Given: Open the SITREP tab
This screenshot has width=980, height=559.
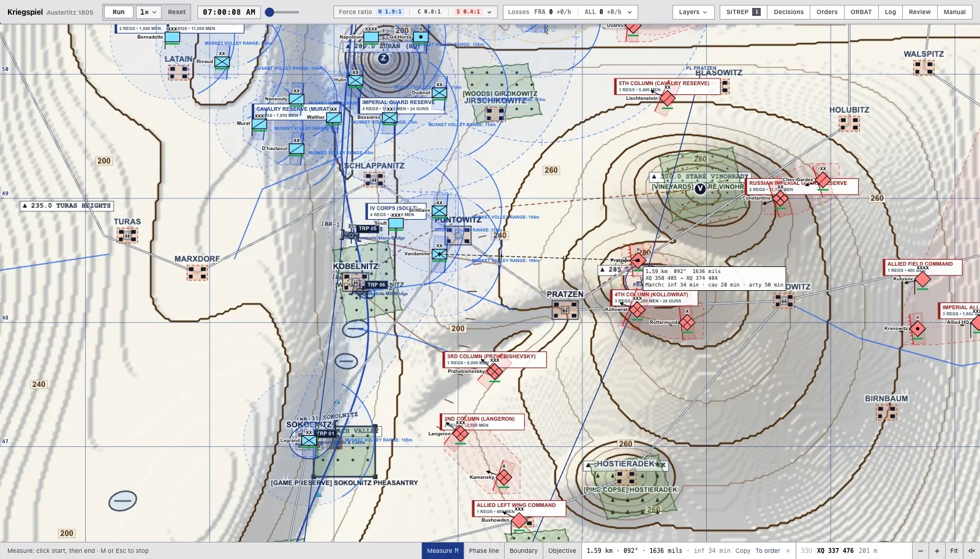Looking at the screenshot, I should [x=742, y=12].
